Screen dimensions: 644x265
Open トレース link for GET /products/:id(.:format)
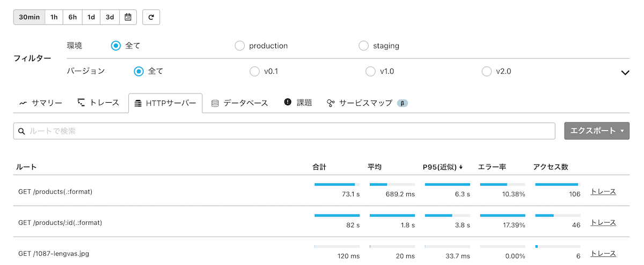603,223
